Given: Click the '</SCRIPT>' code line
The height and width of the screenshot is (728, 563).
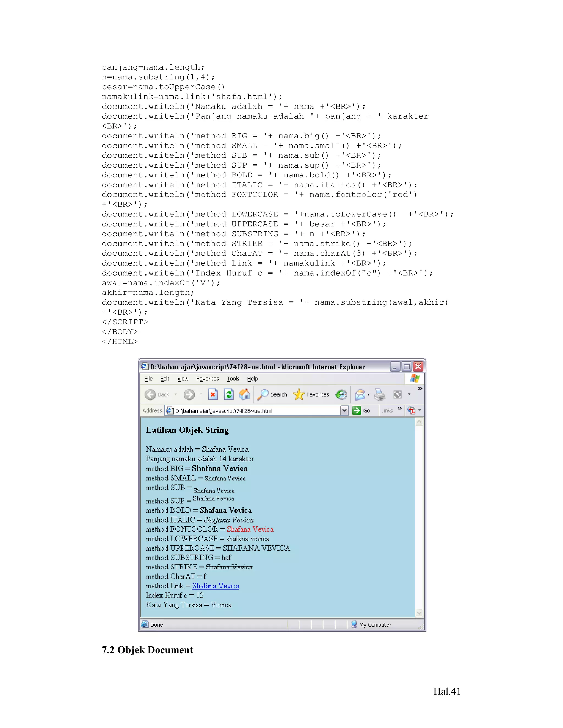Looking at the screenshot, I should (125, 322).
